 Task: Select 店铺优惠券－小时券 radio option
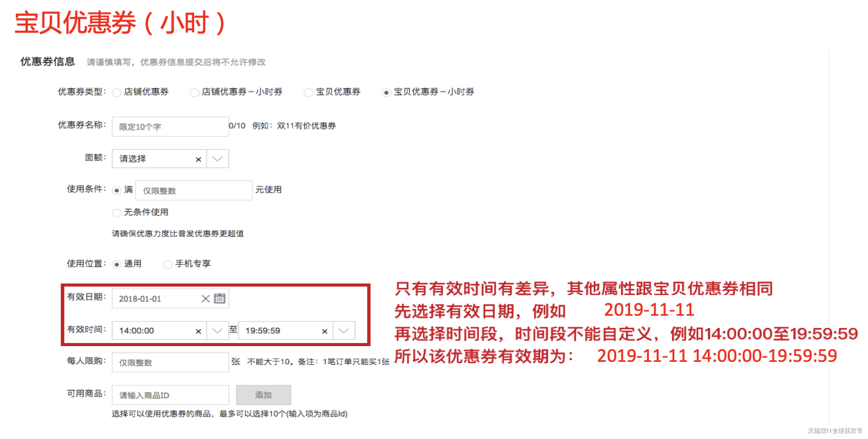click(194, 92)
